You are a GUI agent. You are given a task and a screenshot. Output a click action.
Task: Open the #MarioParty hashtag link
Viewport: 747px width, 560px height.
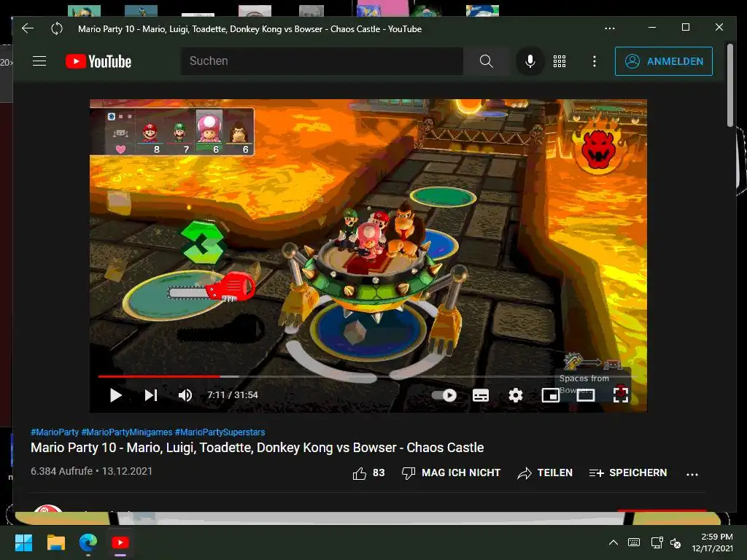[54, 432]
